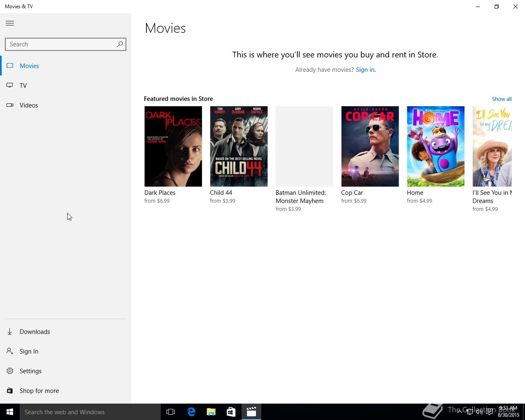Open the Store app from taskbar
This screenshot has height=420, width=525.
pyautogui.click(x=231, y=412)
